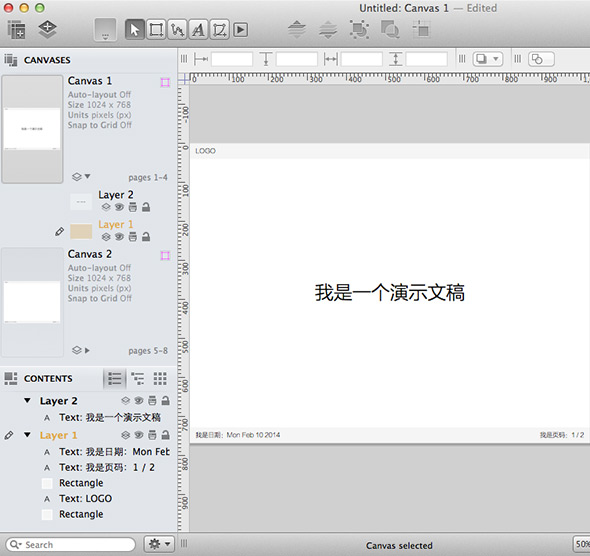Open the gear action dropdown menu
This screenshot has height=556, width=590.
(x=159, y=544)
